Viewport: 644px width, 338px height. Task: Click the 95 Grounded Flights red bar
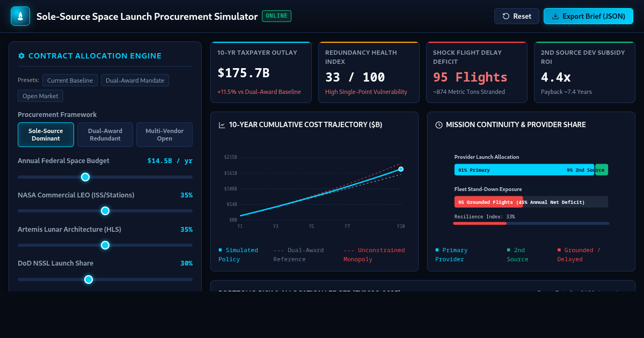(x=488, y=202)
